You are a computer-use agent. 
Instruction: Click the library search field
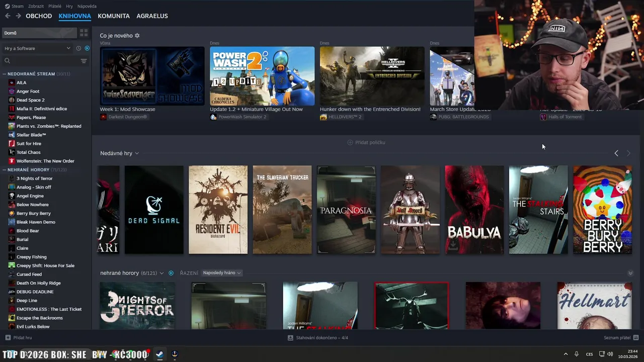point(40,61)
